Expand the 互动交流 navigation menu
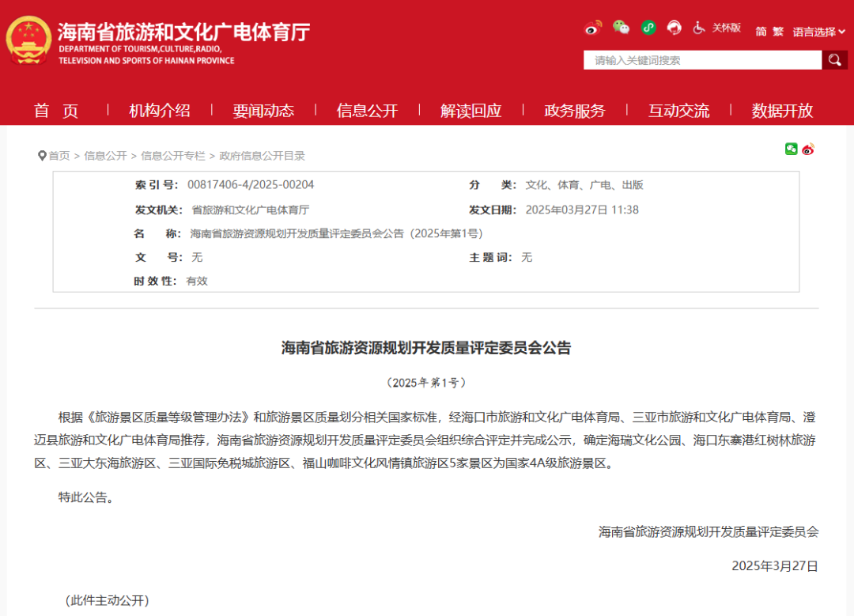 click(678, 111)
